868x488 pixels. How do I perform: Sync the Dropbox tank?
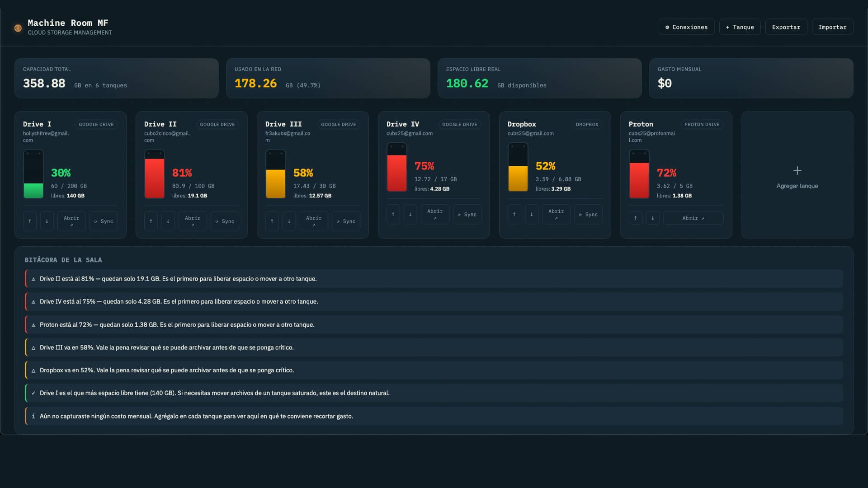click(589, 215)
